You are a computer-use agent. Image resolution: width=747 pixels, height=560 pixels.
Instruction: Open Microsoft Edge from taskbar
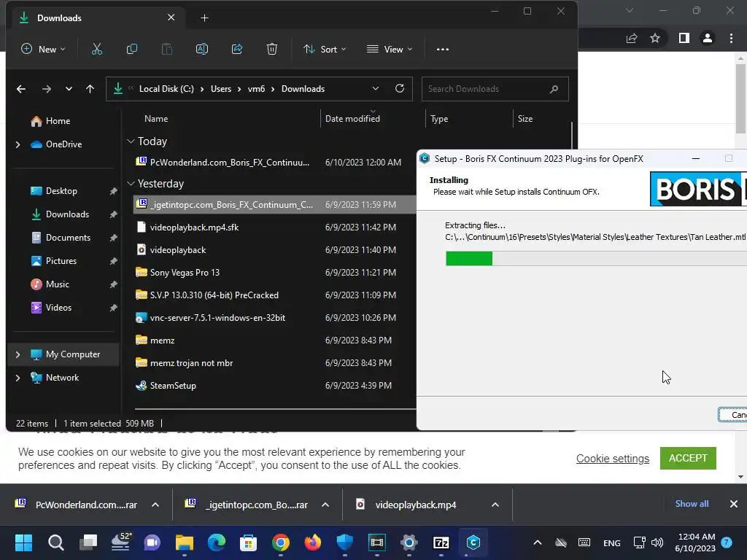[x=217, y=542]
